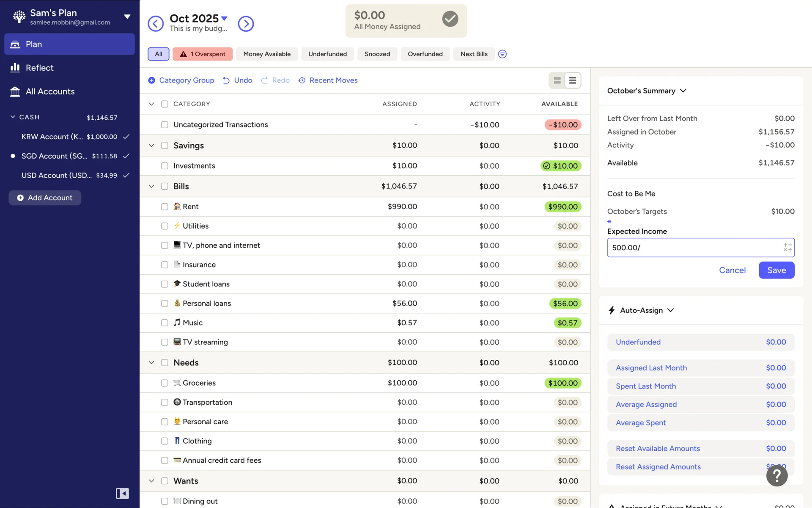Click the Expected Income input field
This screenshot has width=812, height=508.
click(694, 248)
